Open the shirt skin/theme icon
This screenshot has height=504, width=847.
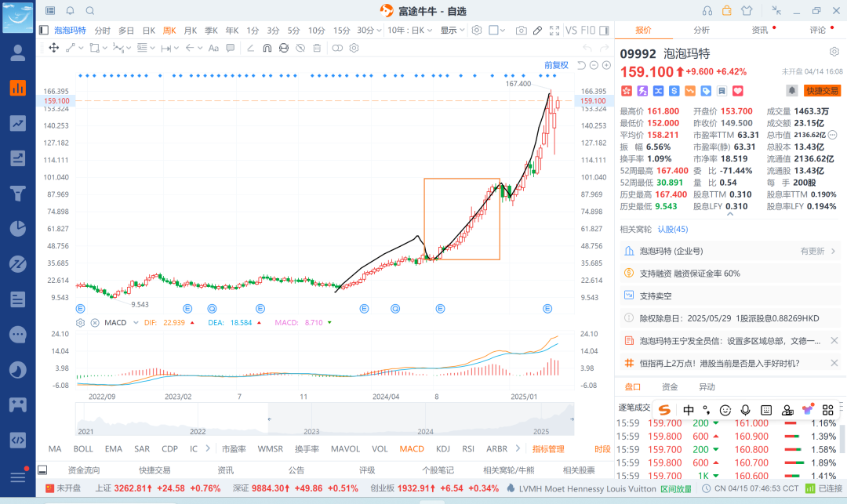tap(747, 11)
